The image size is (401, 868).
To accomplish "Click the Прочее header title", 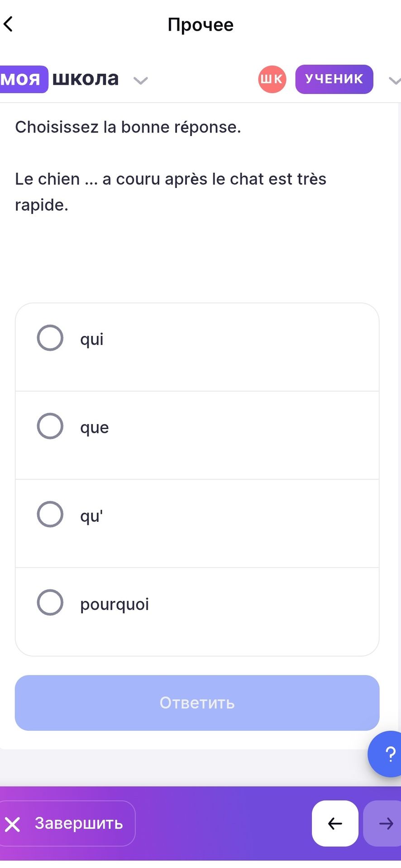I will pyautogui.click(x=200, y=24).
